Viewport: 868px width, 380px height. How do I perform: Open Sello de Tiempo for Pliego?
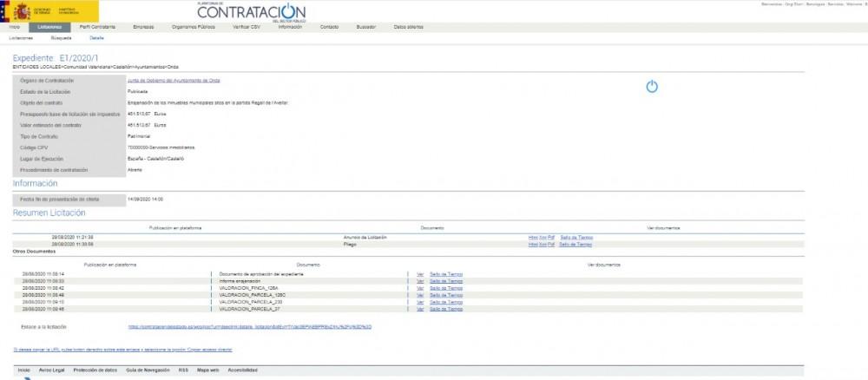tap(576, 244)
